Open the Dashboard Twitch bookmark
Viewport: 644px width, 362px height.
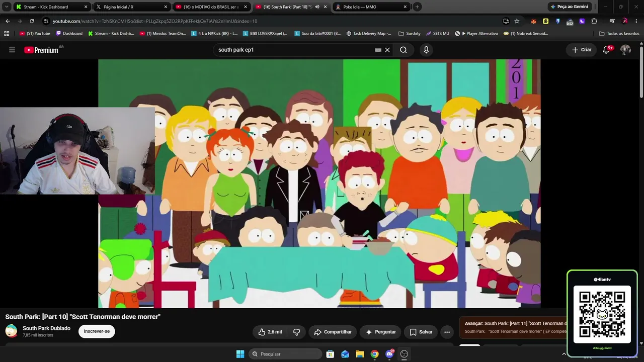tap(69, 34)
